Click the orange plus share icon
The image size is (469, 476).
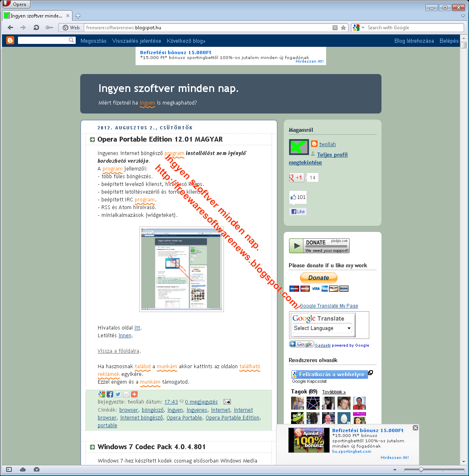pos(135,394)
